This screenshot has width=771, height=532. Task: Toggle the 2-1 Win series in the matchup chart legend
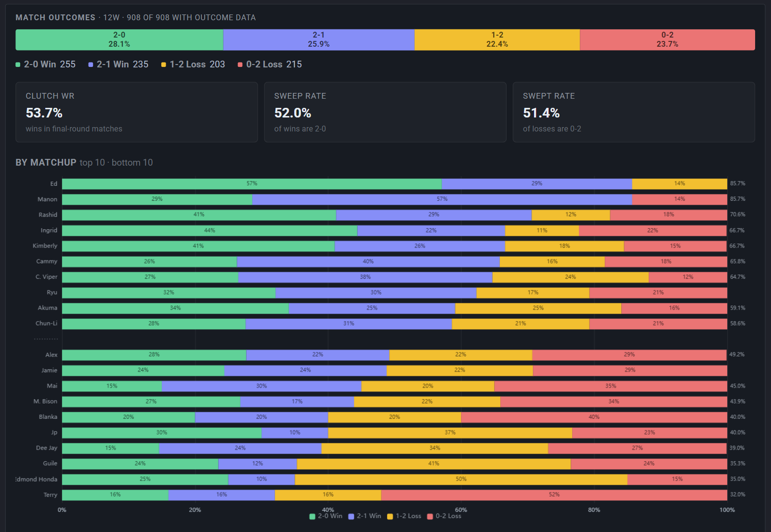[x=365, y=516]
